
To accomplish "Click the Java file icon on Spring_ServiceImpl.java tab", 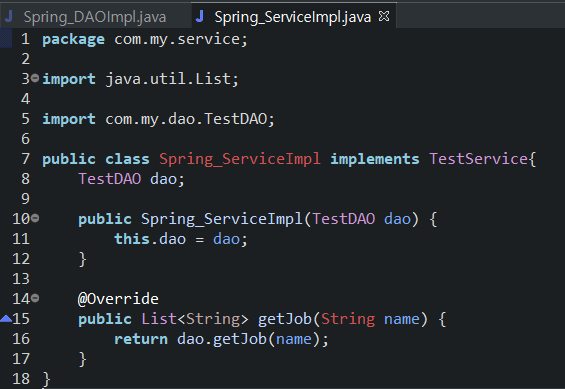I will pos(200,16).
